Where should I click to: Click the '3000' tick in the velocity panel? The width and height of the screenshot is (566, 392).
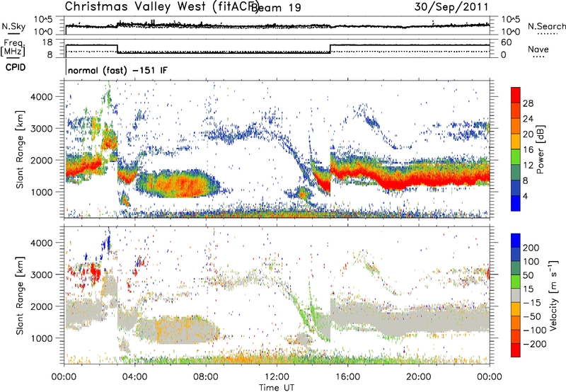(41, 275)
